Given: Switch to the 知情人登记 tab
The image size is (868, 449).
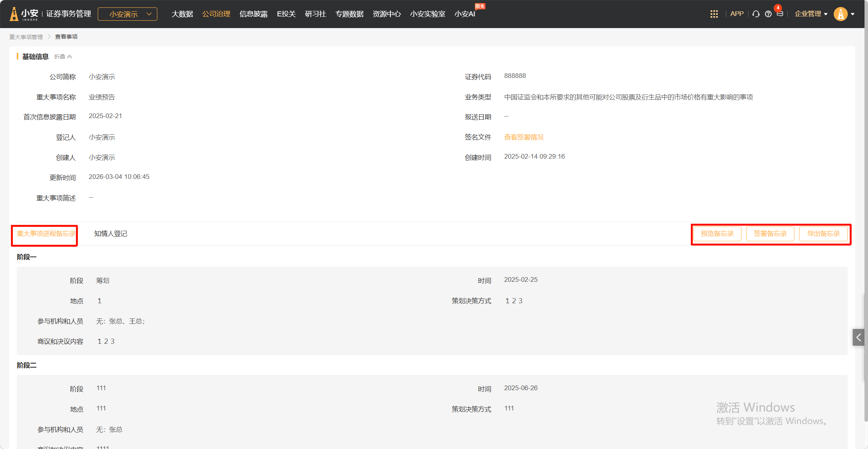Looking at the screenshot, I should click(x=111, y=233).
